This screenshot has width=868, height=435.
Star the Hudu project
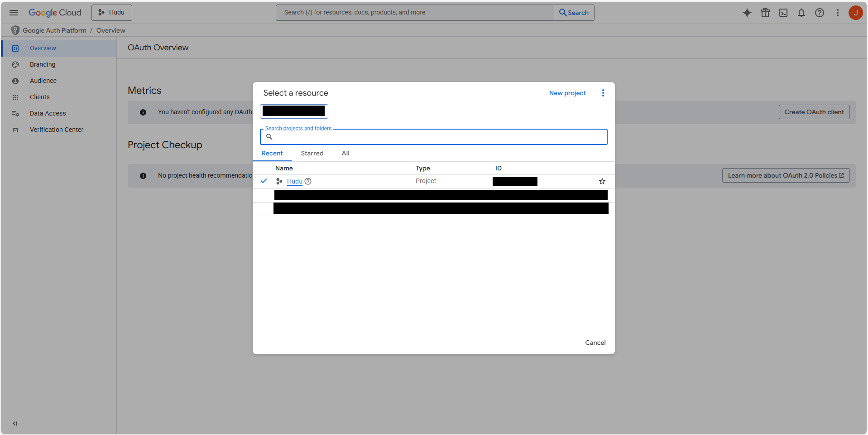pos(602,181)
